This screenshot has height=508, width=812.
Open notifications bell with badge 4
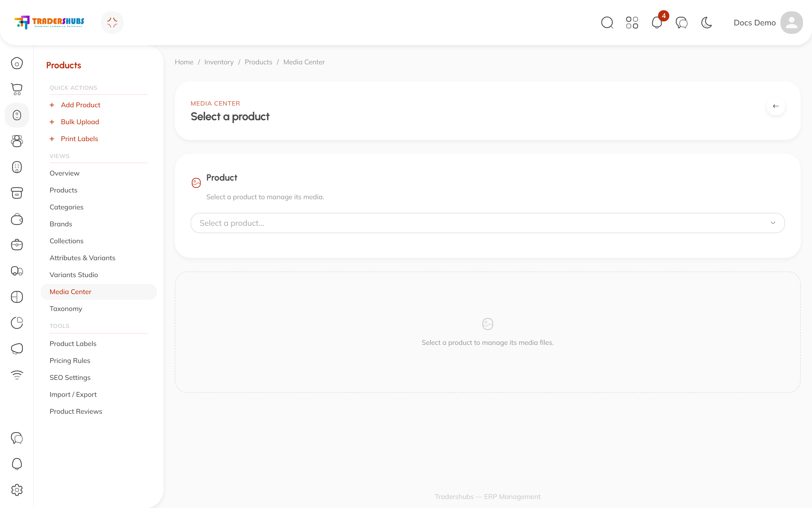657,23
